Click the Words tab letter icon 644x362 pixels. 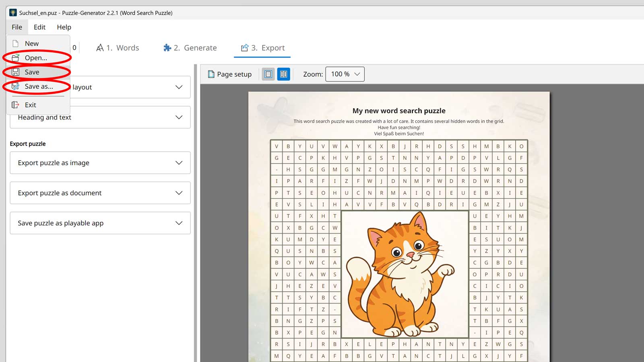pos(100,48)
